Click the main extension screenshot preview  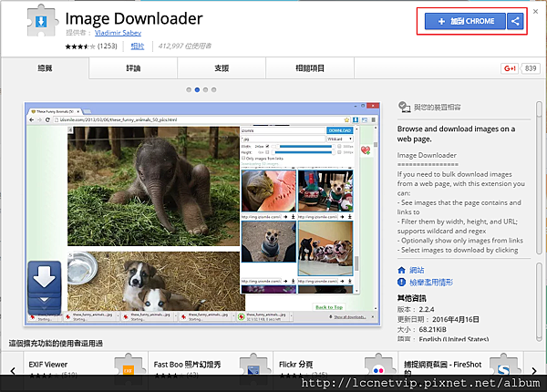[x=202, y=214]
